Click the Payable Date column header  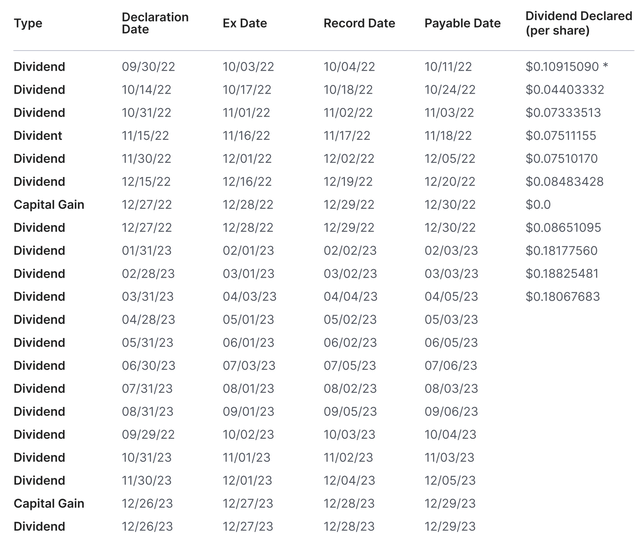462,24
